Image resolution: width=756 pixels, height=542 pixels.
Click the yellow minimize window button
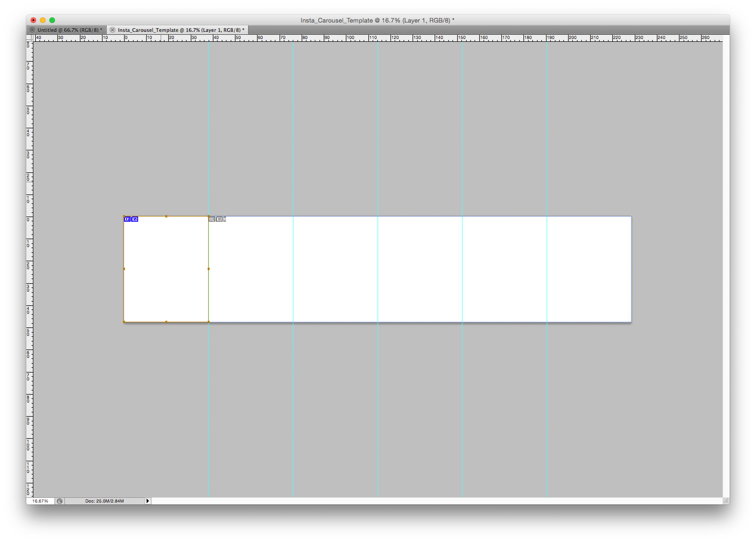click(x=43, y=20)
